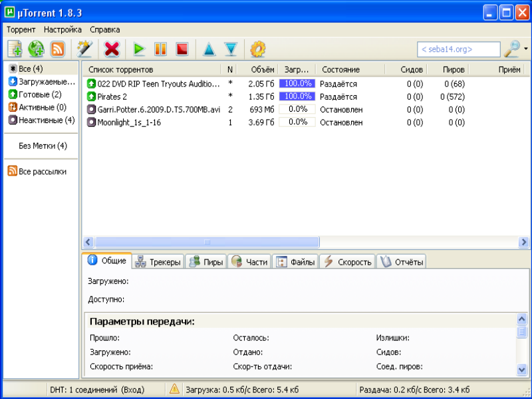Image resolution: width=532 pixels, height=399 pixels.
Task: Select the Неактивные (4) category
Action: point(42,120)
